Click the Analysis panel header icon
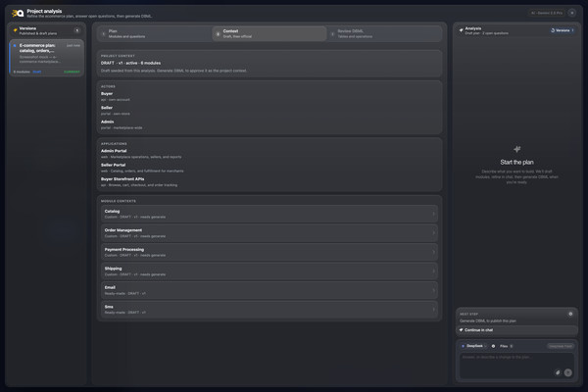 461,30
